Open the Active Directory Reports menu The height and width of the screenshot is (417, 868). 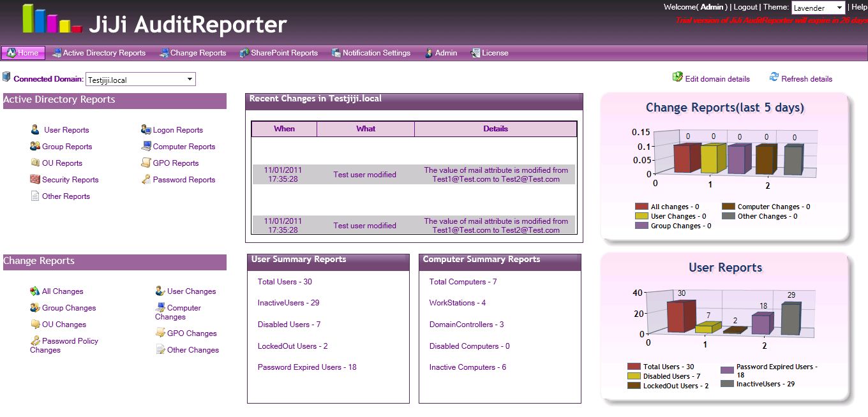(99, 53)
